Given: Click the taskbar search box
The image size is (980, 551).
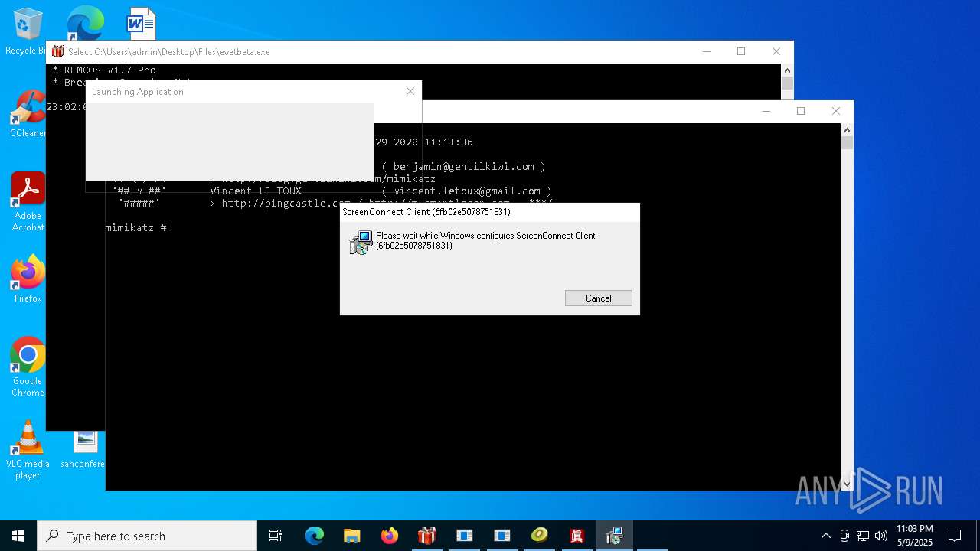Looking at the screenshot, I should [x=147, y=536].
